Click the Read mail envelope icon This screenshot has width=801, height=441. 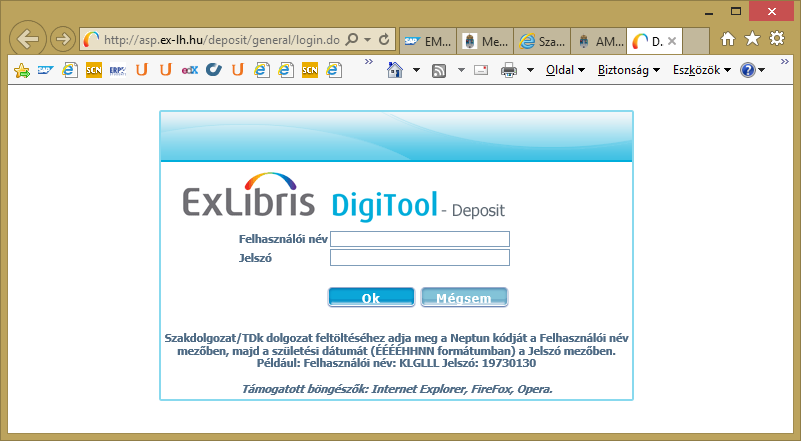tap(481, 70)
